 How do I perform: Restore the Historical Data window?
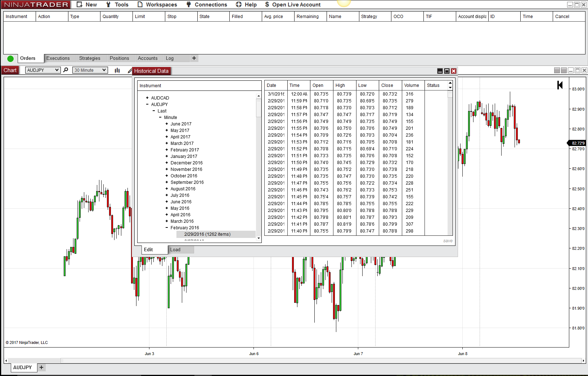pyautogui.click(x=447, y=71)
